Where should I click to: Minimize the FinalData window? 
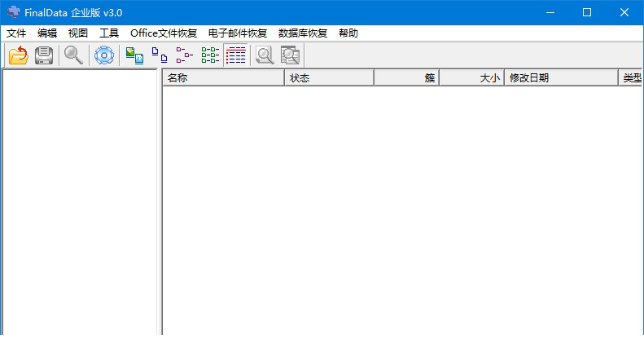[550, 12]
